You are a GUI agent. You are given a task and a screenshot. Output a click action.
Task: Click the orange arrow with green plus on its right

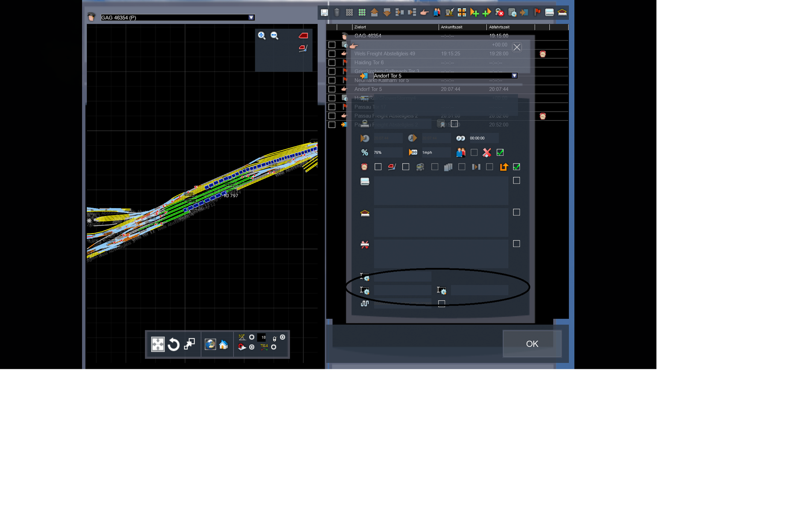474,13
